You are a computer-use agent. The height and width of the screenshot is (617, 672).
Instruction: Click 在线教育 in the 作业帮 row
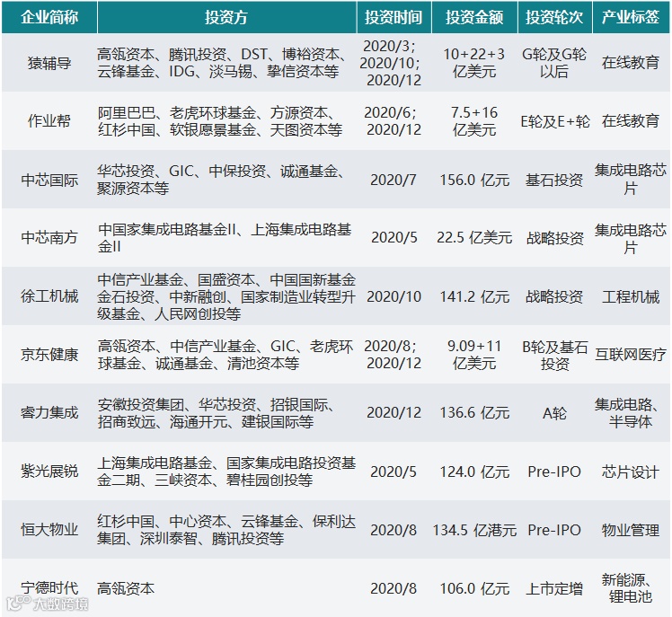coord(631,121)
